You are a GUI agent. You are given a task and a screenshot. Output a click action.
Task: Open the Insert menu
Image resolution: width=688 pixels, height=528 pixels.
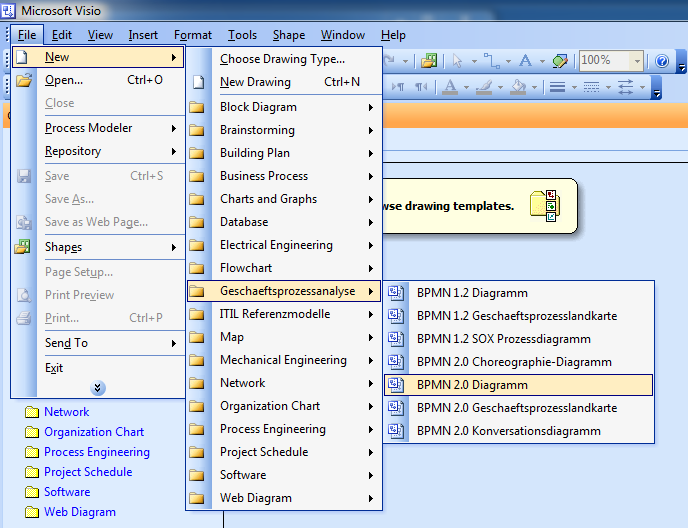tap(143, 35)
